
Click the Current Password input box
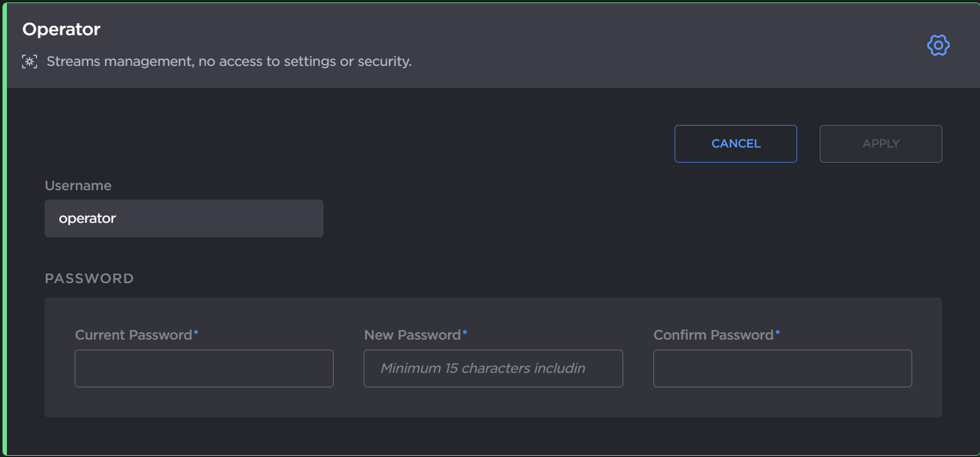[x=204, y=368]
